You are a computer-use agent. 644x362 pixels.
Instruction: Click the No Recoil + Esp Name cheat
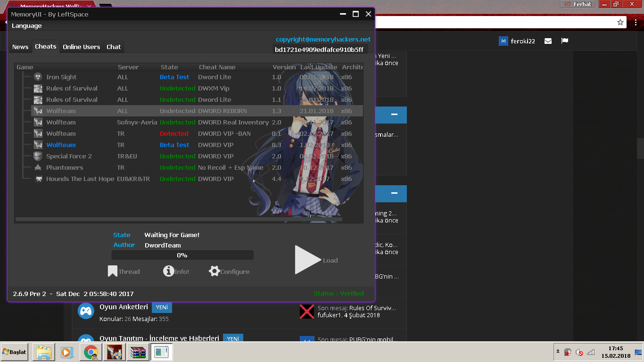pos(231,167)
